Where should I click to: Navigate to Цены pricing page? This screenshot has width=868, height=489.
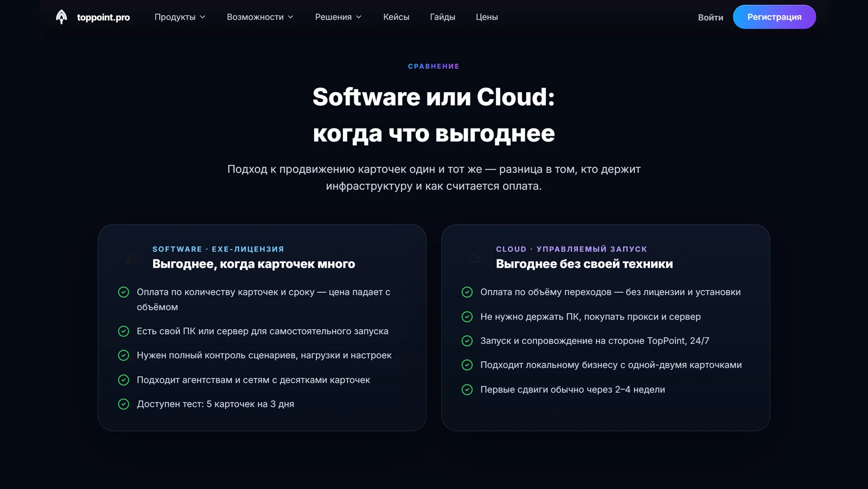click(x=487, y=17)
